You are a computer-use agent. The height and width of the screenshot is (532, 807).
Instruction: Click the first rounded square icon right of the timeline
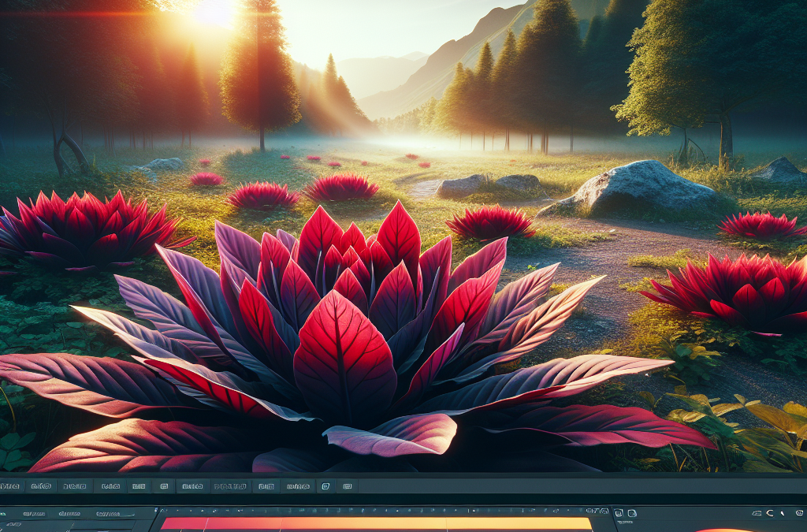coord(619,513)
